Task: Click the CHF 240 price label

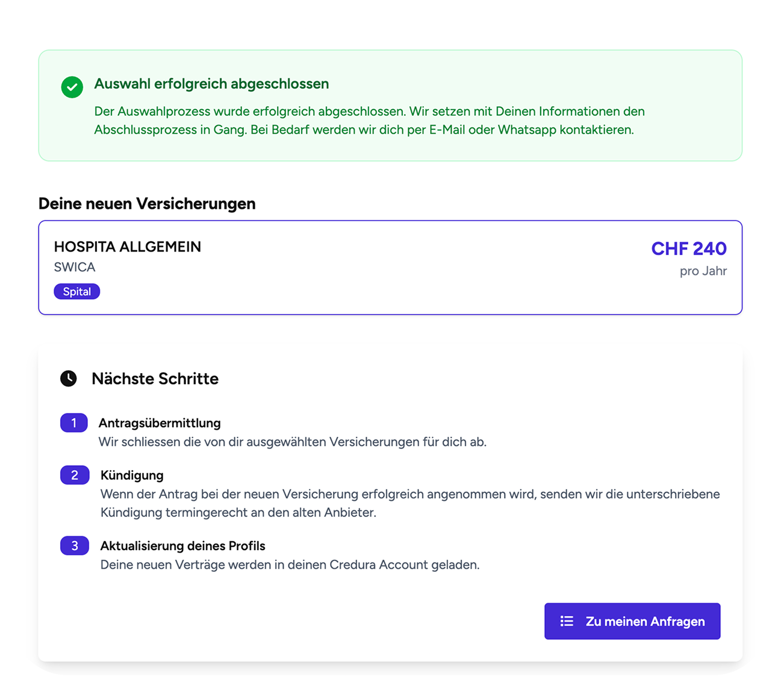Action: click(689, 248)
